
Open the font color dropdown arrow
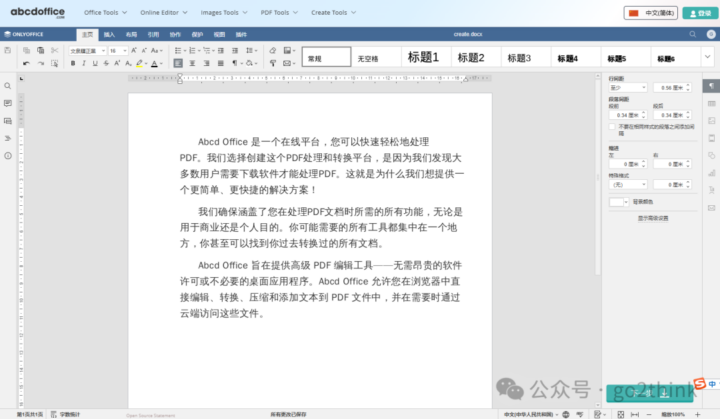(161, 64)
